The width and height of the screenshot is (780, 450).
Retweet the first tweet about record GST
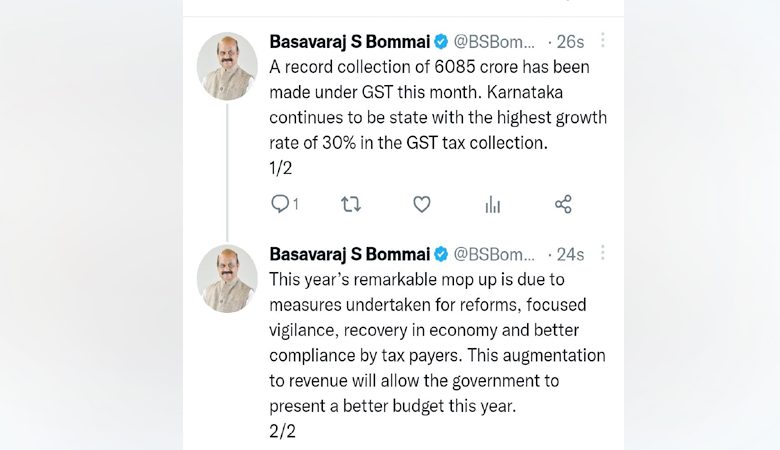(351, 204)
